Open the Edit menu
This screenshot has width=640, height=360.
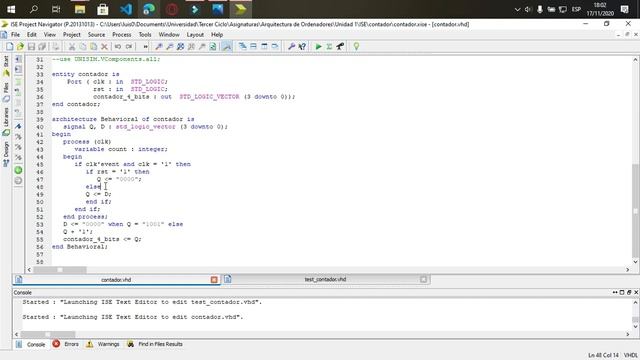point(32,35)
